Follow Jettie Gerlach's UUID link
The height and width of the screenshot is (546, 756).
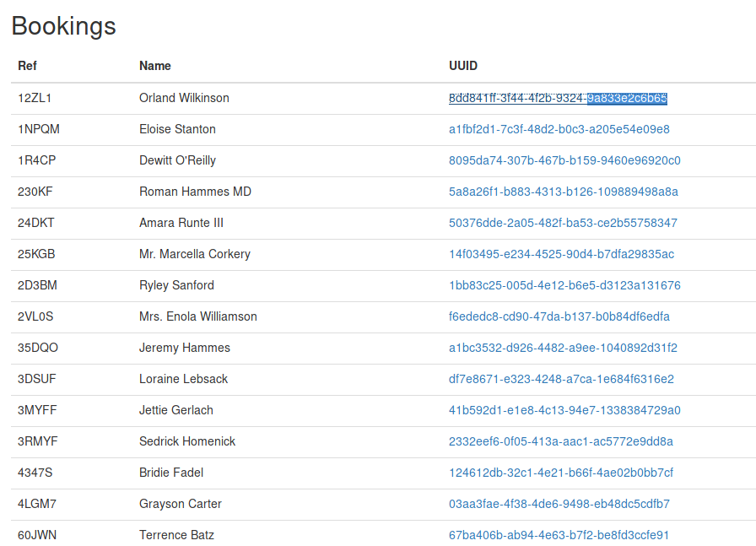pos(564,410)
